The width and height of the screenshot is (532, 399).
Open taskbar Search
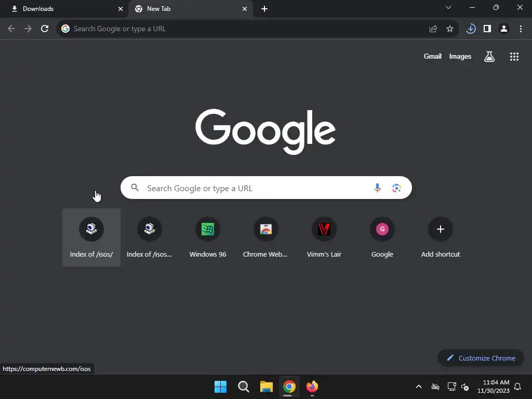243,387
